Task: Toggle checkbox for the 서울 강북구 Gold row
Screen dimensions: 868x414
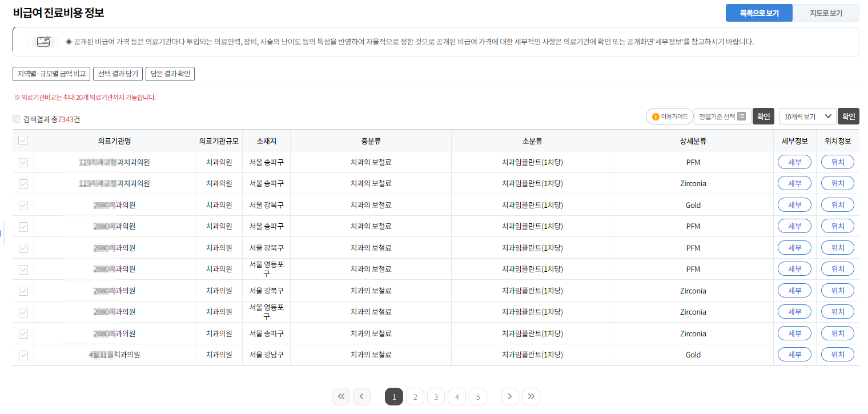Action: pyautogui.click(x=23, y=205)
